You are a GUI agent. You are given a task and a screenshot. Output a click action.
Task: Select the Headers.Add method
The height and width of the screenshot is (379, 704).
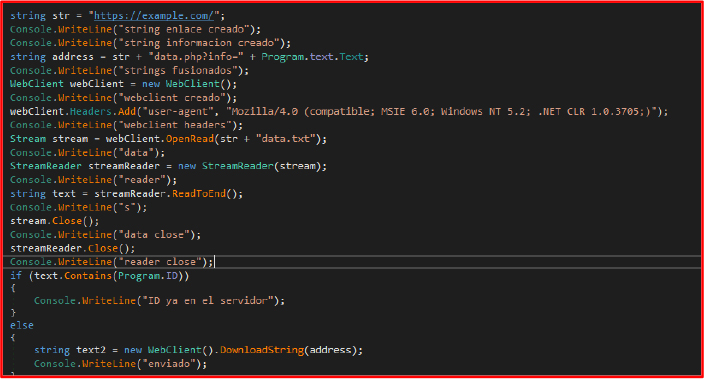click(103, 111)
